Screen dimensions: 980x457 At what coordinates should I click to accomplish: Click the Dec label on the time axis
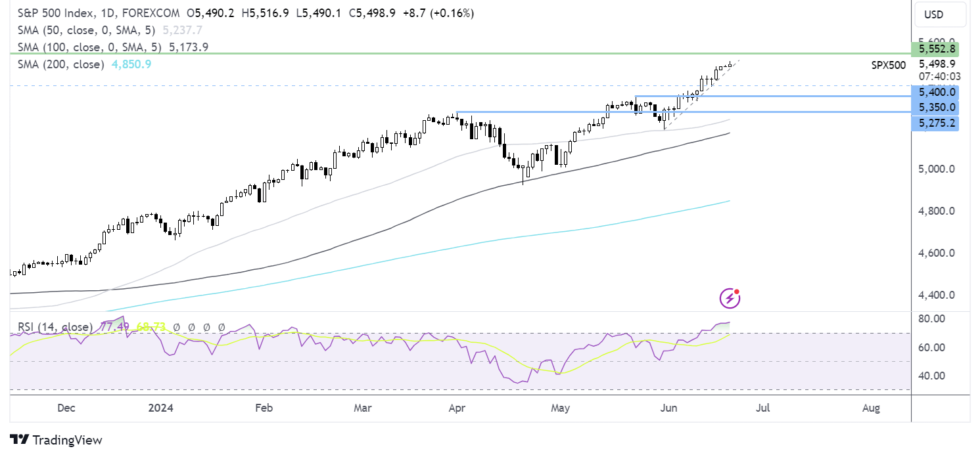(x=66, y=408)
